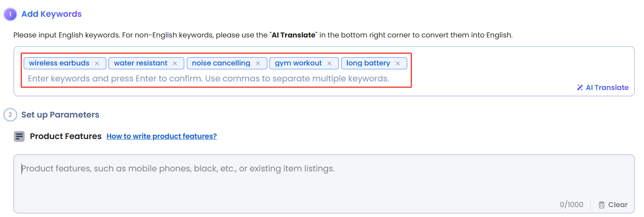Click the Product Features list icon
Screen dimensions: 644x217
[x=19, y=136]
